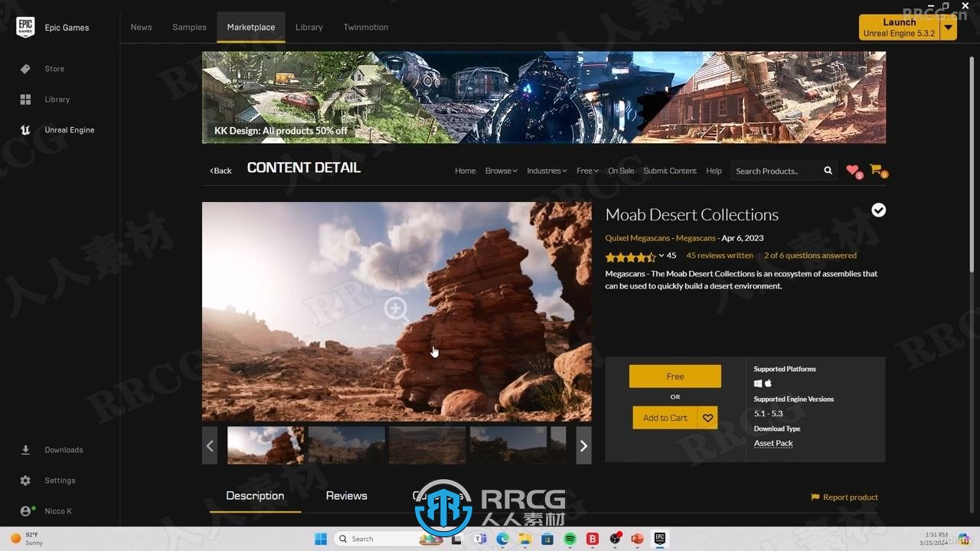Viewport: 980px width, 551px height.
Task: Click the 4.5 star rating
Action: click(x=631, y=256)
